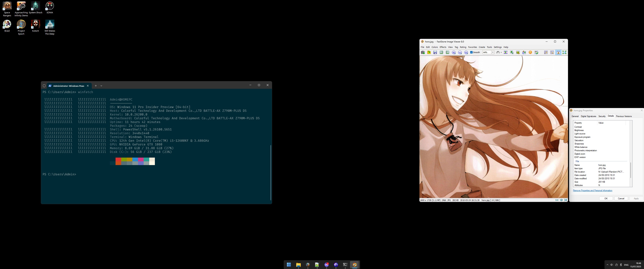Click the Actual Size 1:1 toolbar icon

pyautogui.click(x=466, y=52)
